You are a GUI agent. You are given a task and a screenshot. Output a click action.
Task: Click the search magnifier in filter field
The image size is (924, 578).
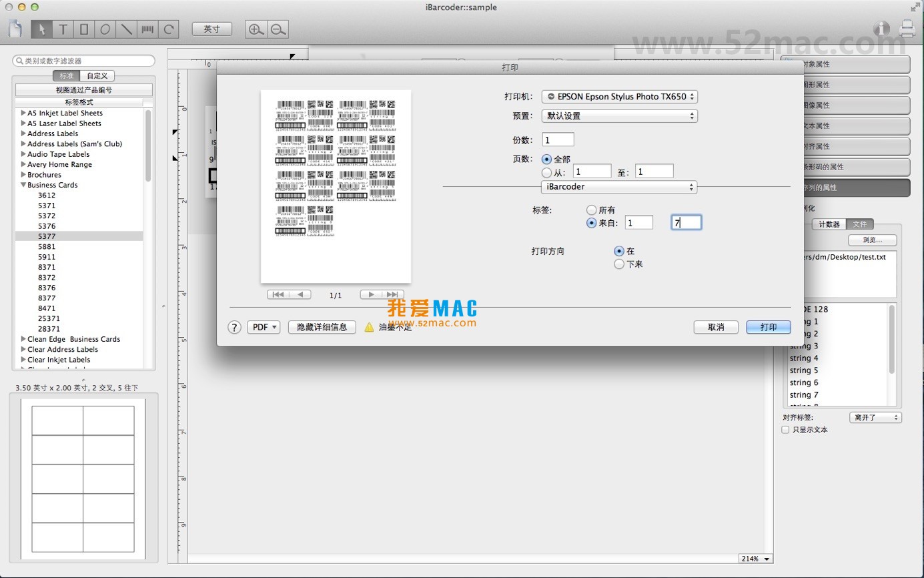pyautogui.click(x=19, y=61)
